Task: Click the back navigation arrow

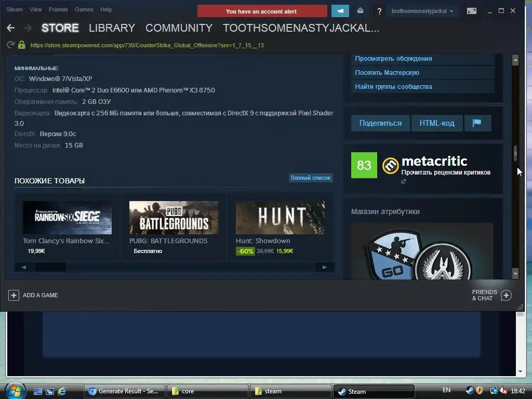Action: point(10,28)
